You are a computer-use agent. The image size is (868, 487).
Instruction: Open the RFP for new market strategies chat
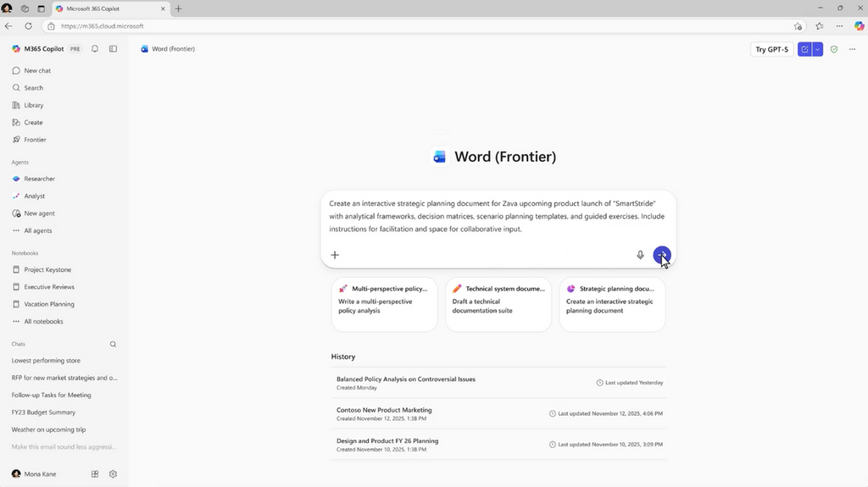[64, 378]
